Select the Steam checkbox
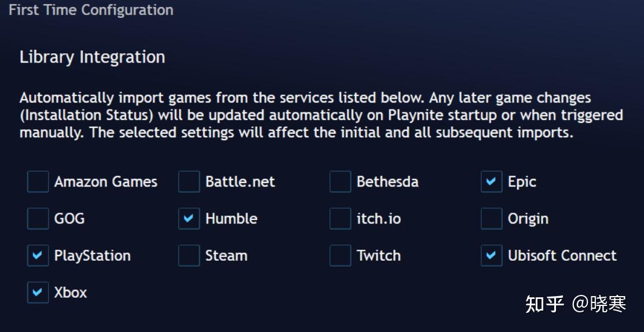This screenshot has height=332, width=644. pos(189,256)
